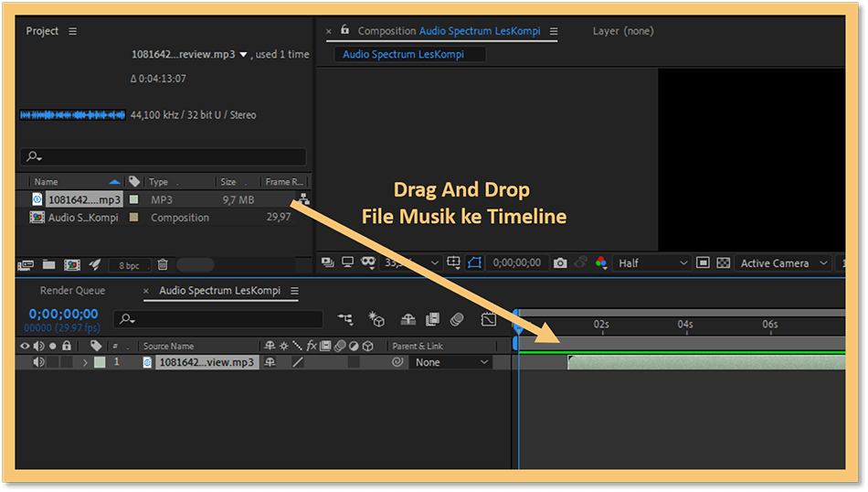Screen dimensions: 868x492
Task: Click the Project panel search field
Action: (x=164, y=156)
